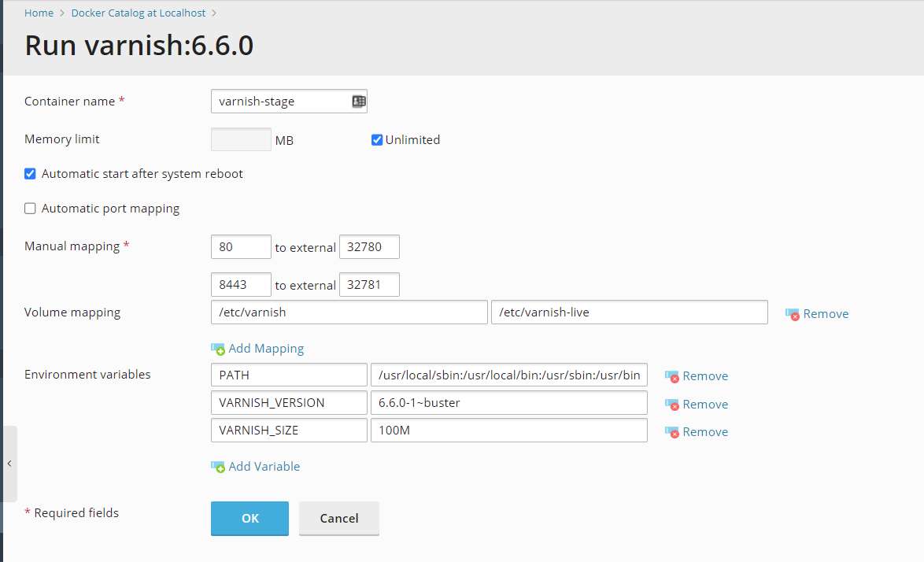This screenshot has width=924, height=562.
Task: Click the /etc/varnish volume source field
Action: click(349, 312)
